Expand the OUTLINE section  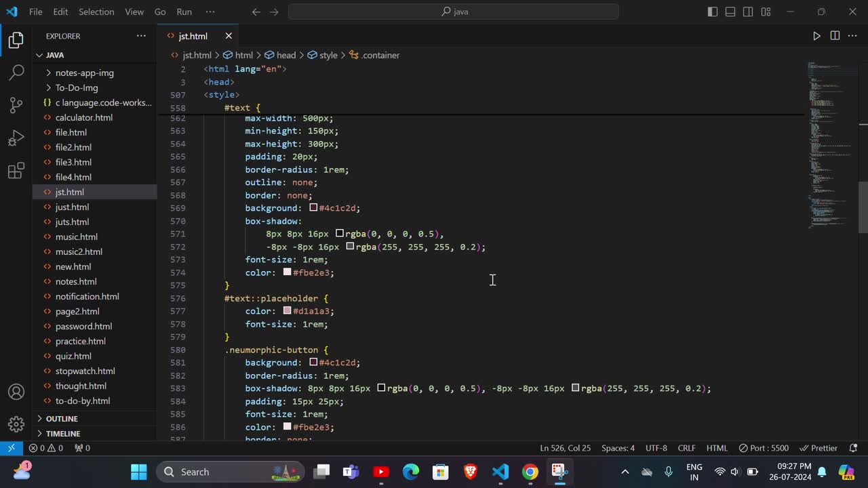[62, 419]
